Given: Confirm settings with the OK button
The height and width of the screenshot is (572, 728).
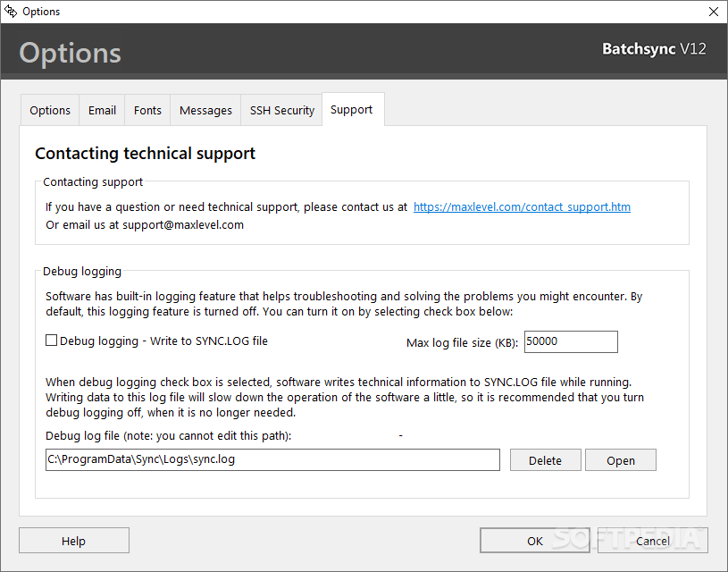Looking at the screenshot, I should tap(535, 541).
